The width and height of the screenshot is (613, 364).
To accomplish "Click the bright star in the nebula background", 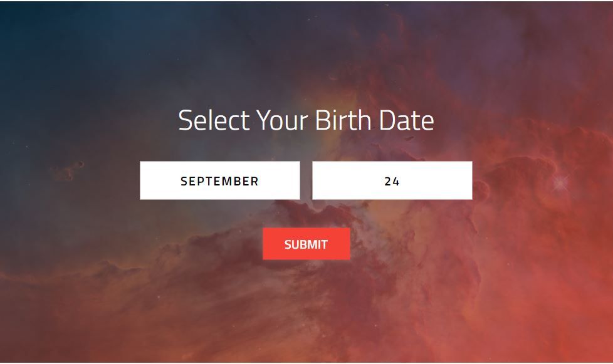I will [x=560, y=183].
